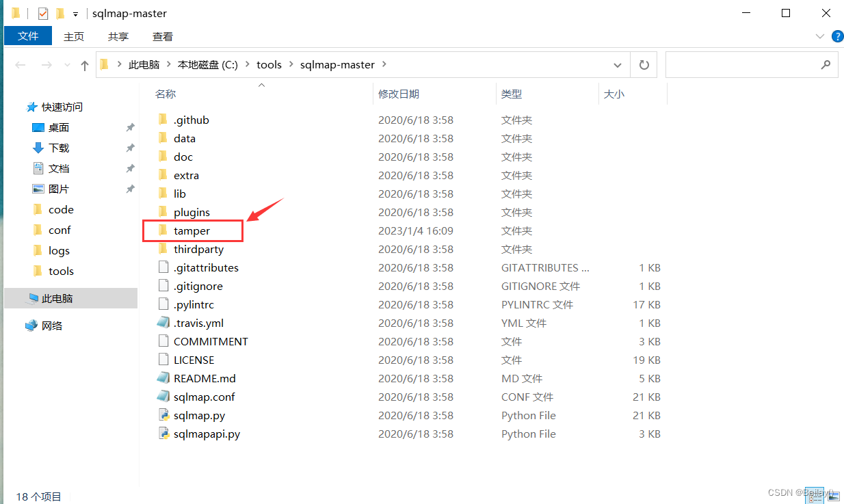Go back with the back arrow

point(21,65)
